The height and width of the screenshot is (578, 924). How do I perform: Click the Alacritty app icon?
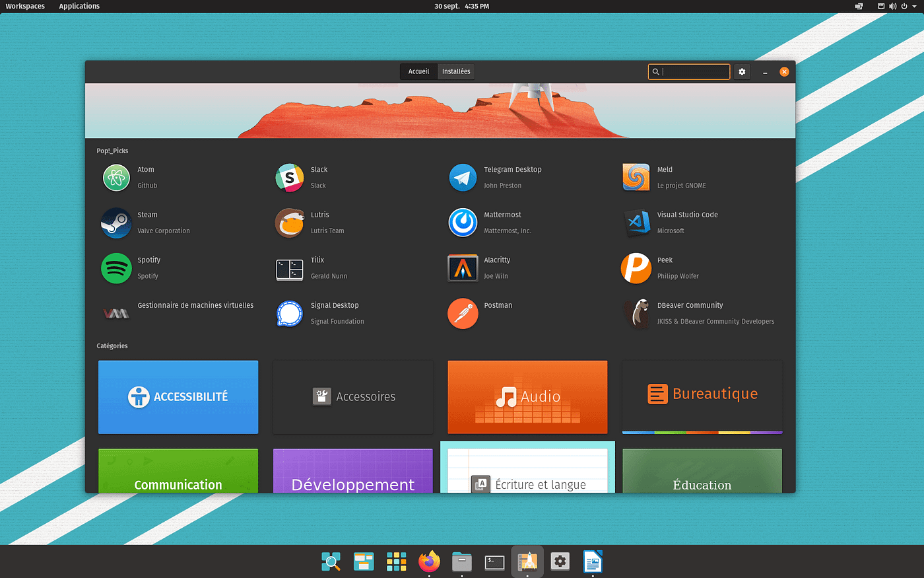click(463, 268)
